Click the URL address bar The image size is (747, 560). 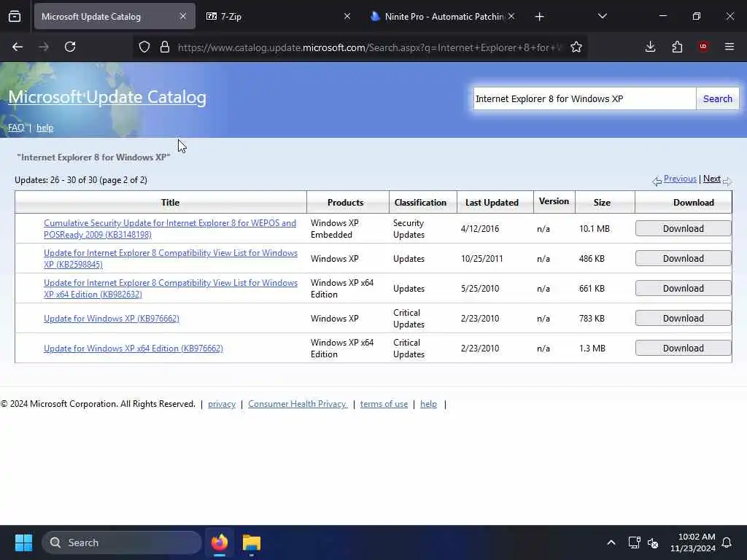pos(369,47)
